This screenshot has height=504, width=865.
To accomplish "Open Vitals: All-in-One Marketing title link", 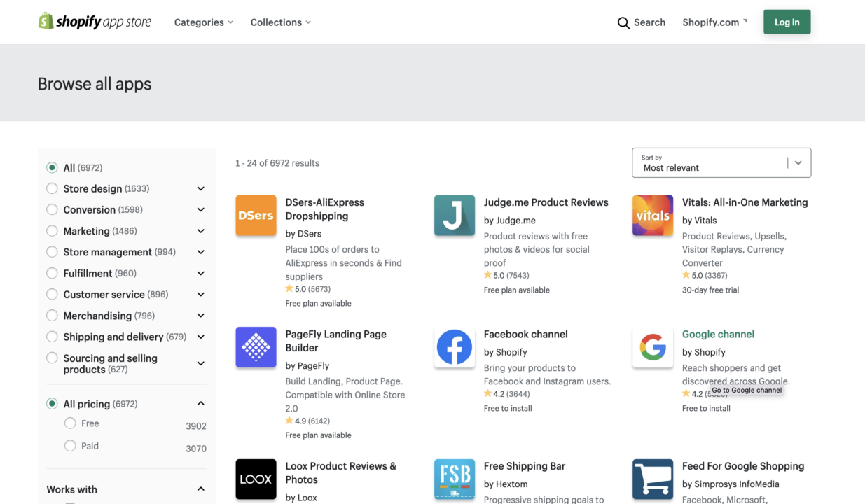I will pos(745,202).
